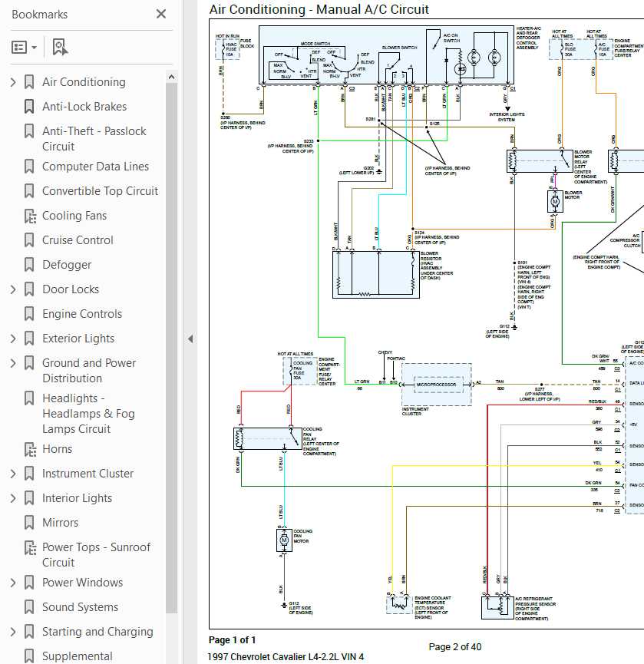Click bookmark icon beside Power Tops - Sunroof
644x664 pixels.
click(x=30, y=547)
